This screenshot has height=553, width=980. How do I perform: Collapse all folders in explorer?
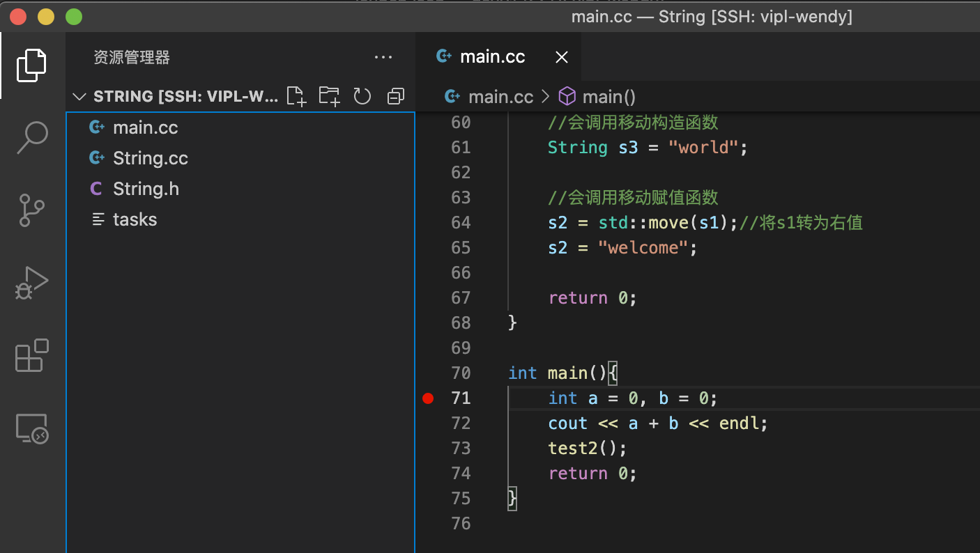[395, 96]
